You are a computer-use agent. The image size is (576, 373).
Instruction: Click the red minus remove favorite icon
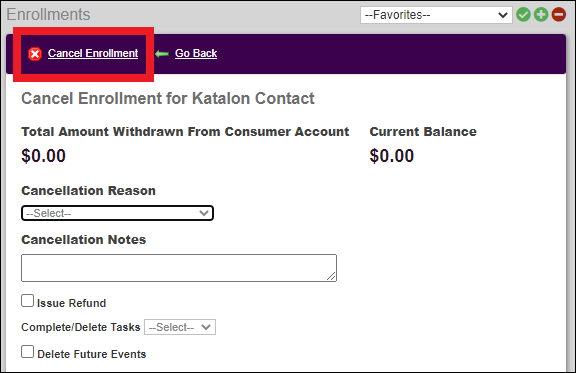tap(558, 15)
